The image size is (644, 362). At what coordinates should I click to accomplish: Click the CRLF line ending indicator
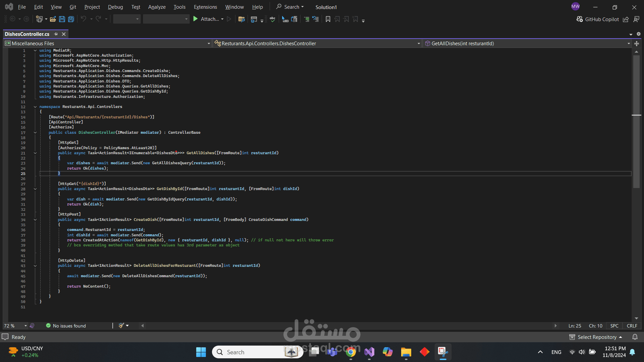[x=632, y=325]
